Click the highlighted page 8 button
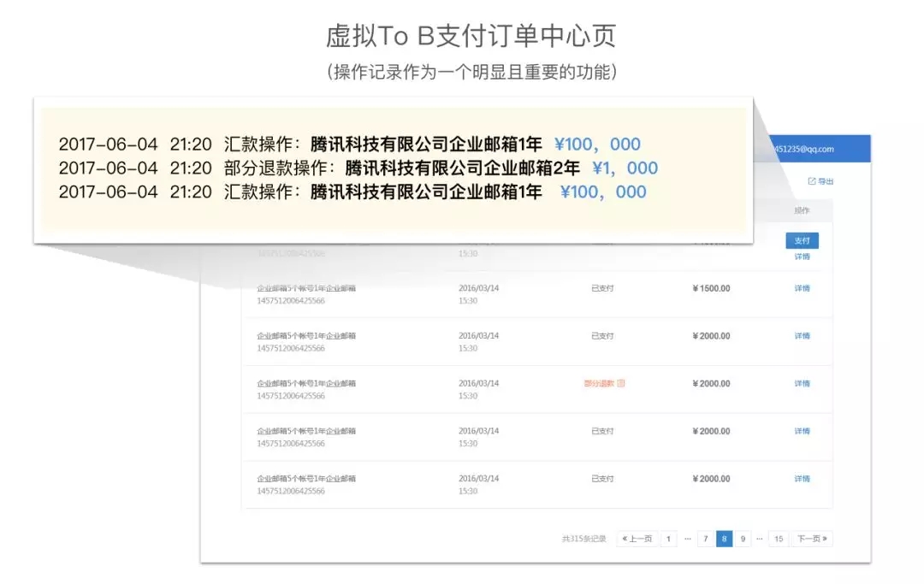 [725, 539]
